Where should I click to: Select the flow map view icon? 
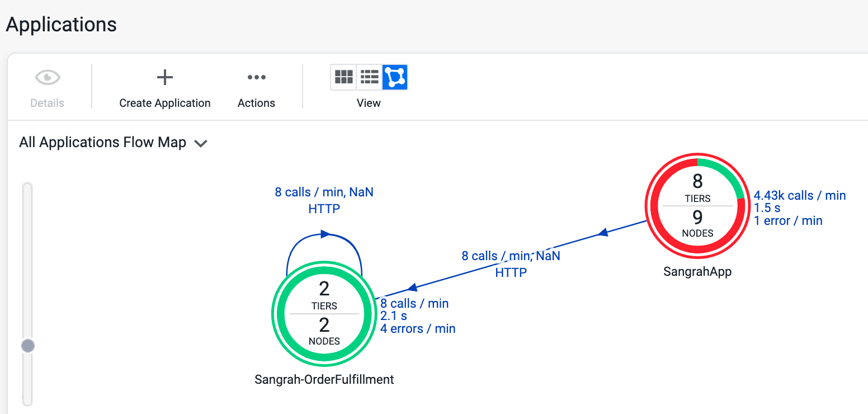click(x=395, y=77)
